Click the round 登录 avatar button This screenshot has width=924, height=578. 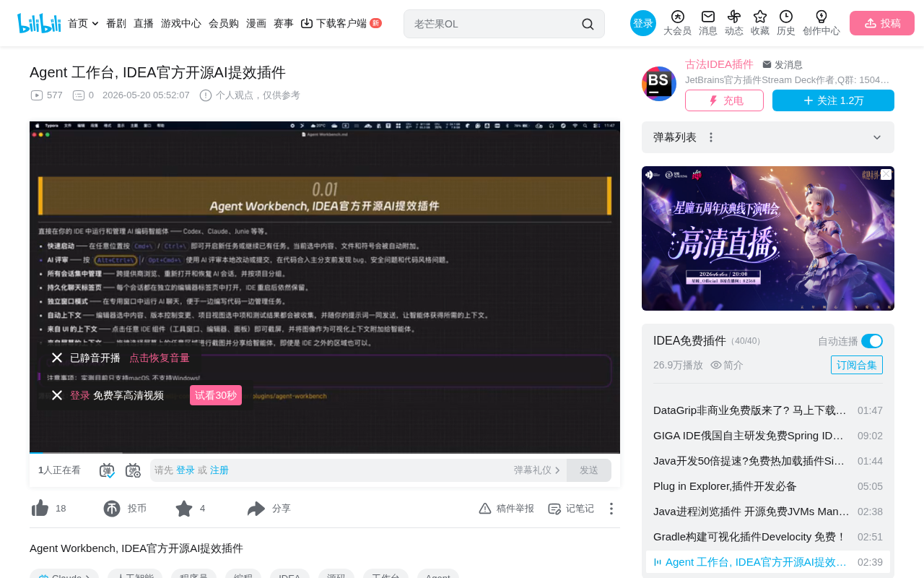(643, 23)
